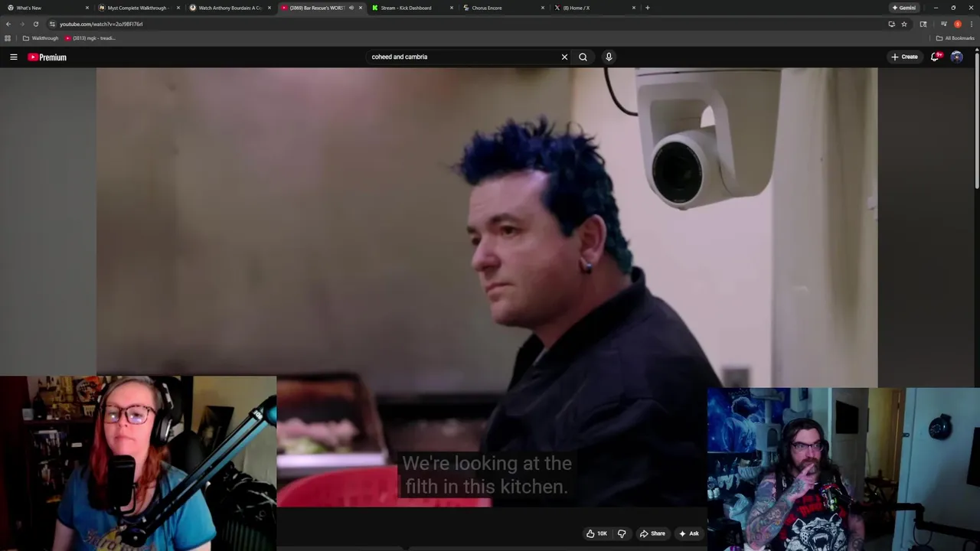Click the address bar URL
The image size is (980, 551).
point(101,24)
